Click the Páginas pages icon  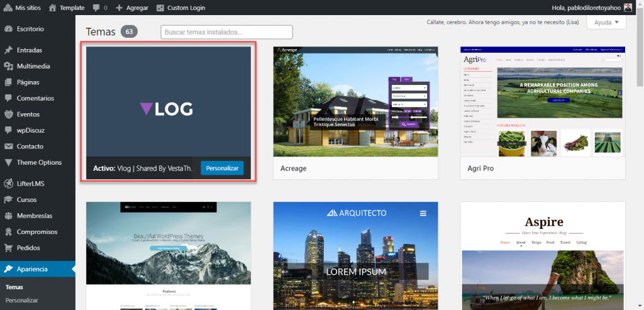pyautogui.click(x=8, y=82)
